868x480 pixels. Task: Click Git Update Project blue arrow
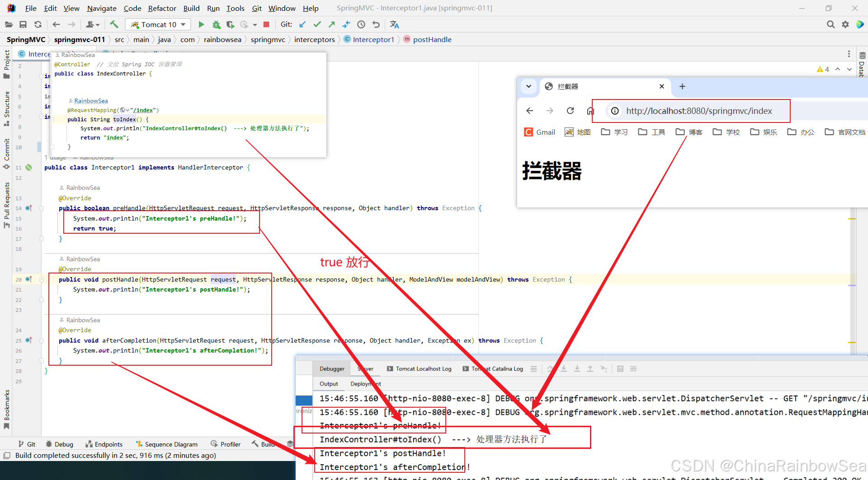tap(302, 24)
